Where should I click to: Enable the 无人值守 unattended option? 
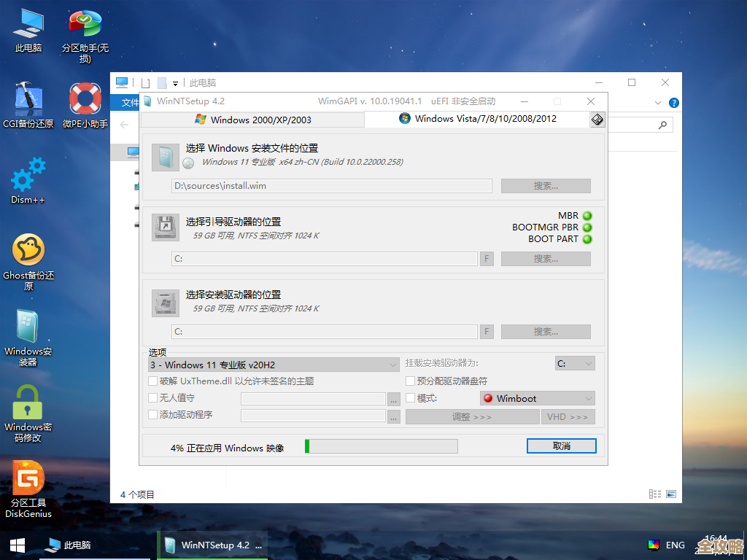152,398
